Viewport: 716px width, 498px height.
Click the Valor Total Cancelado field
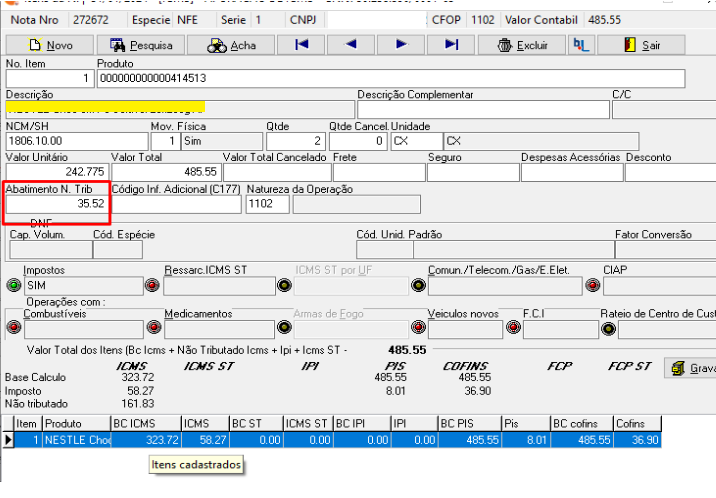pos(277,172)
